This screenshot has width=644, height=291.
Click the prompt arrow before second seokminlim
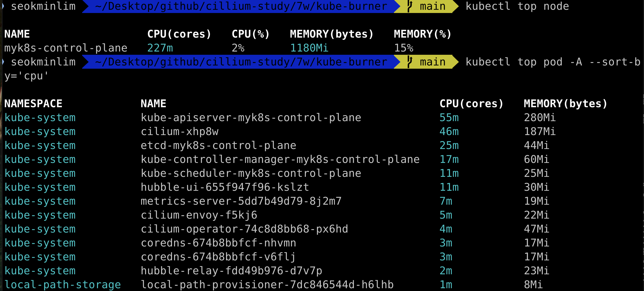[3, 62]
